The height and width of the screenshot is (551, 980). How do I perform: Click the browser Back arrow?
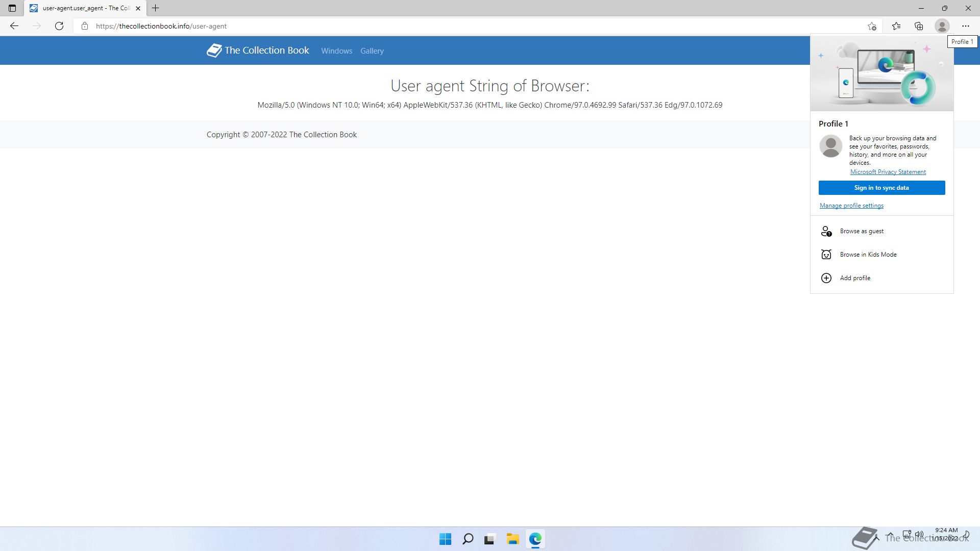point(14,26)
